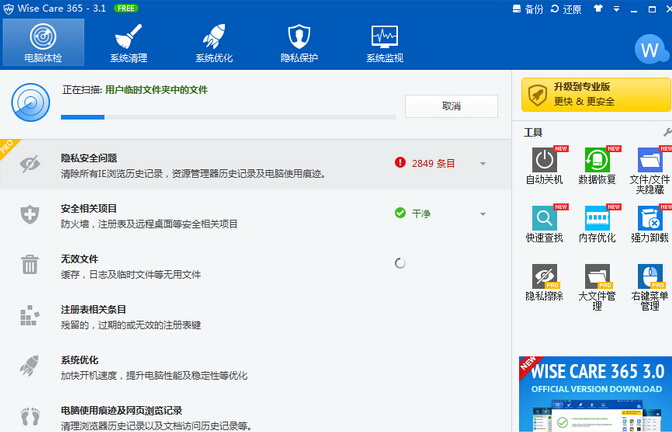This screenshot has height=432, width=672.
Task: Click the 还原 restore button
Action: pos(566,9)
